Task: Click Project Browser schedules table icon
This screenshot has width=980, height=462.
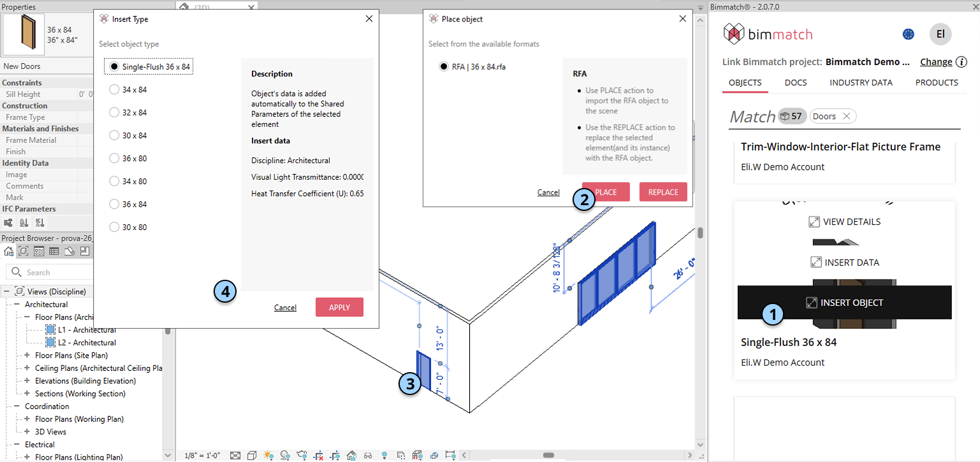Action: coord(54,251)
